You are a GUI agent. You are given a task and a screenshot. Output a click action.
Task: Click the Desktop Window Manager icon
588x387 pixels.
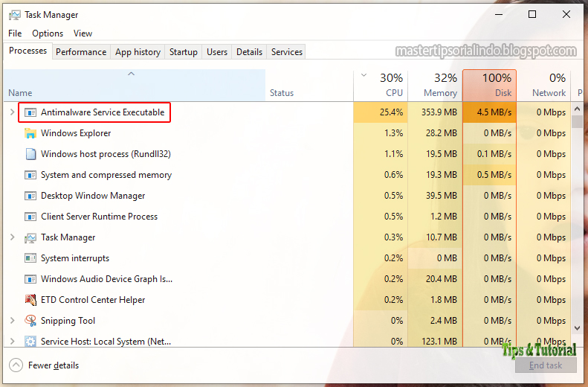(30, 196)
